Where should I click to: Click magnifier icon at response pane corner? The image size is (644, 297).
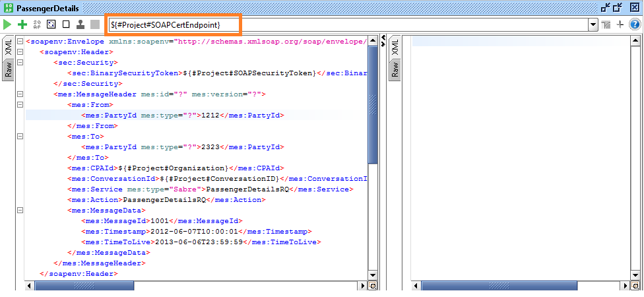[x=636, y=286]
